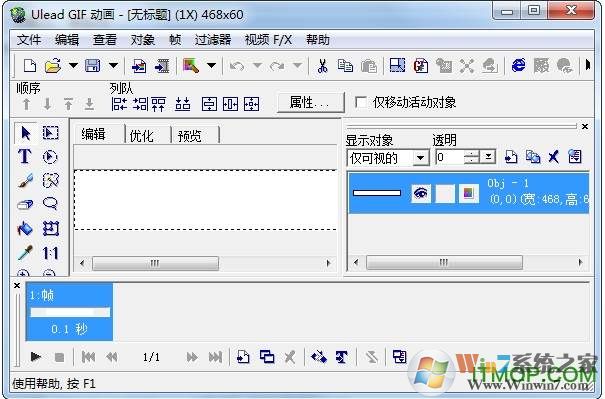
Task: Click the Stop animation button
Action: (59, 357)
